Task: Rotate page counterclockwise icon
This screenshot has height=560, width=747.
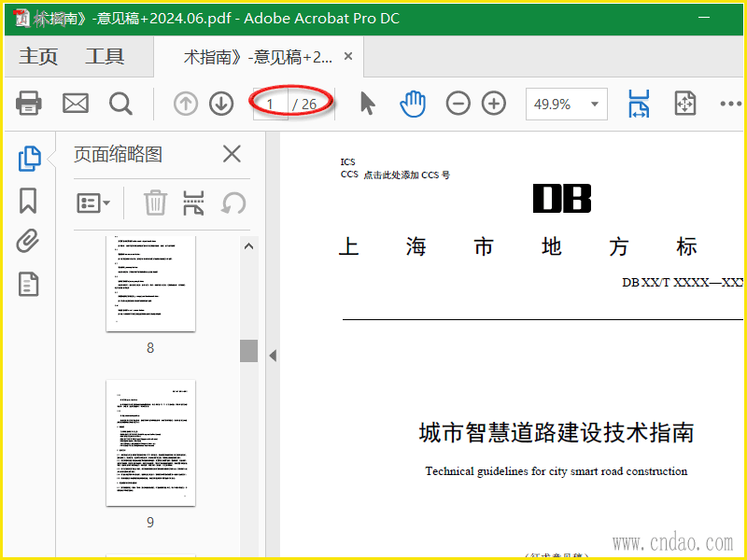Action: click(233, 203)
